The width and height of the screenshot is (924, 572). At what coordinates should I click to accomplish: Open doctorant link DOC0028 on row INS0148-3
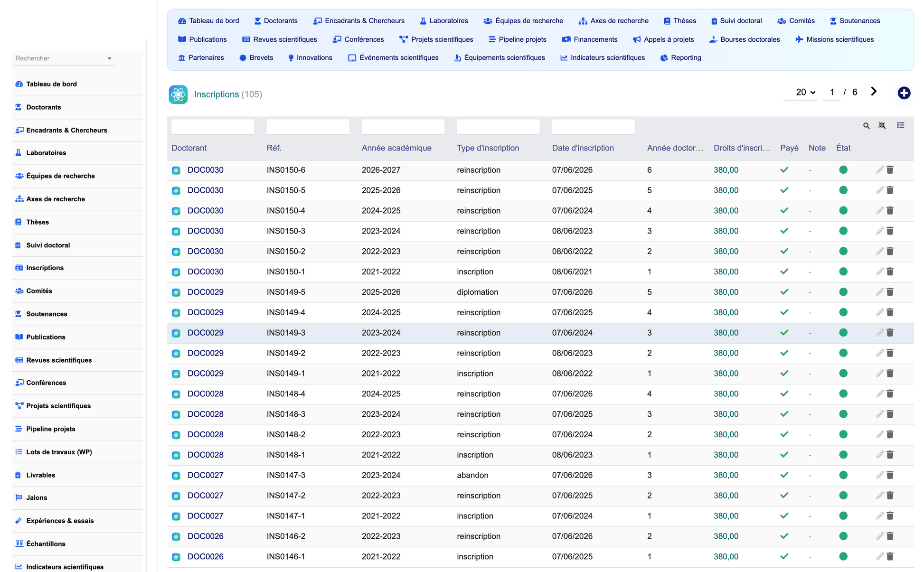point(205,414)
